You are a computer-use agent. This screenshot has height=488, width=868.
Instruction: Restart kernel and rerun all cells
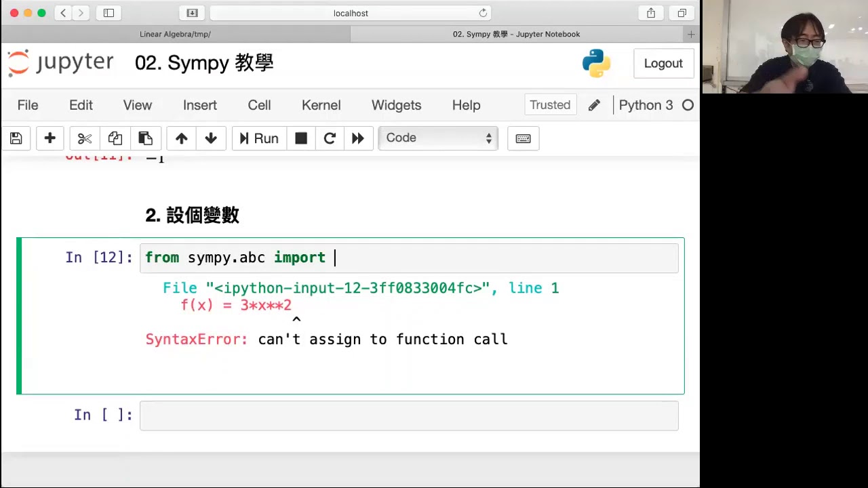pyautogui.click(x=358, y=138)
